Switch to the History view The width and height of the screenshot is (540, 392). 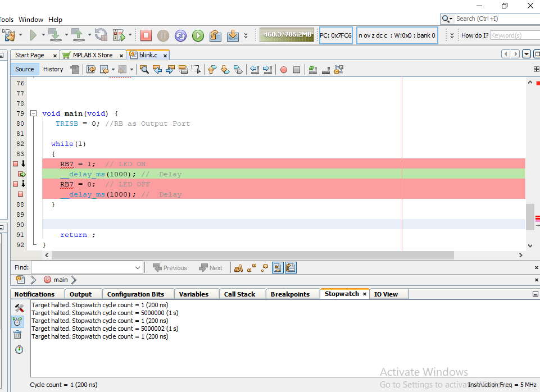(x=53, y=69)
